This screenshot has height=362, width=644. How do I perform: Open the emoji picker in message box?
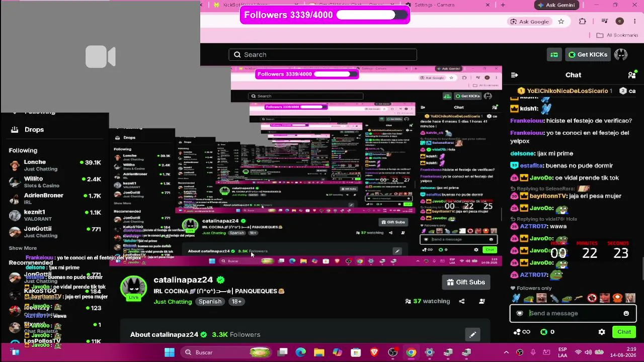pos(626,313)
